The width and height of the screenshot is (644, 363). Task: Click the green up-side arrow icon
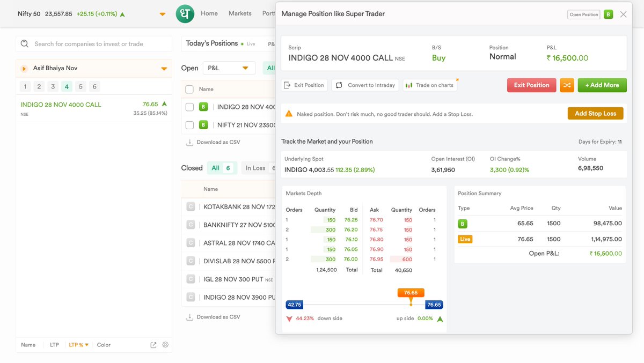point(440,318)
